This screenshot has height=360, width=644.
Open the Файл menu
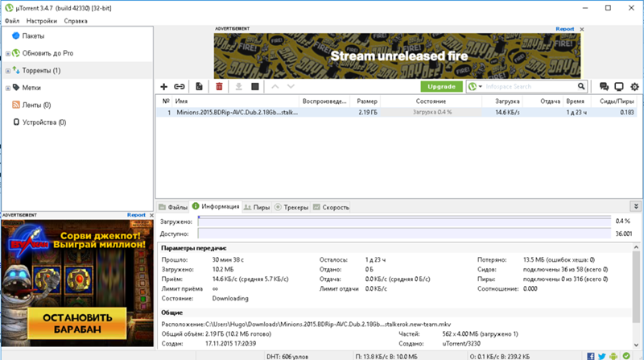point(12,21)
